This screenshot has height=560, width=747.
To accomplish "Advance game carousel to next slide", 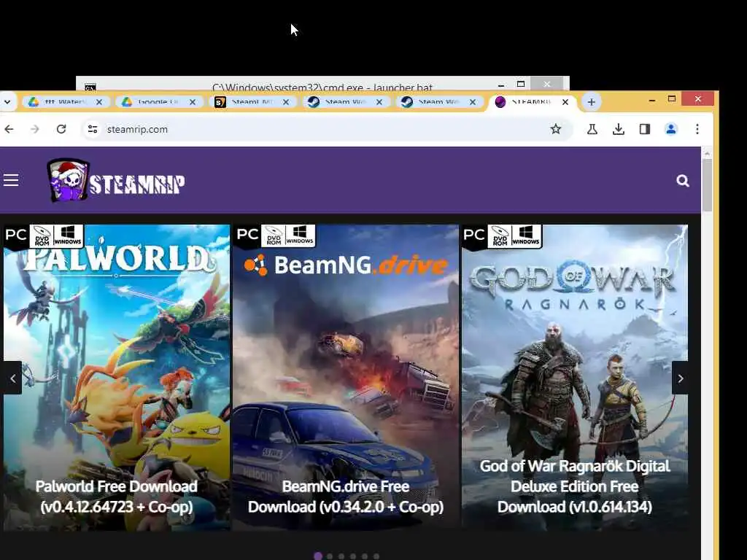I will click(x=681, y=378).
